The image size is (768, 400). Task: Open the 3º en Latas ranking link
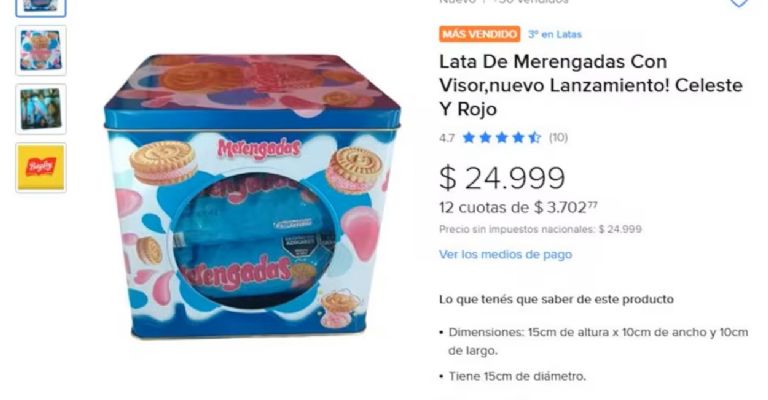point(554,34)
